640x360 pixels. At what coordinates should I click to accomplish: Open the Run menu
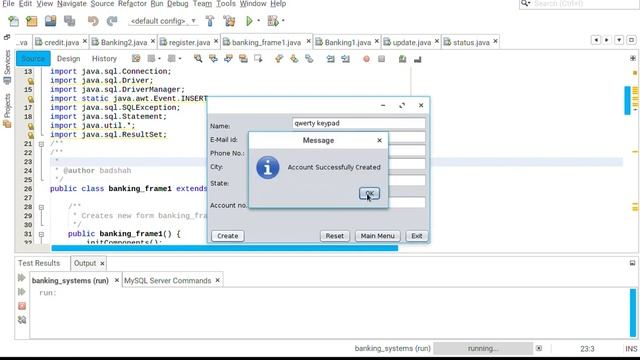tap(157, 4)
